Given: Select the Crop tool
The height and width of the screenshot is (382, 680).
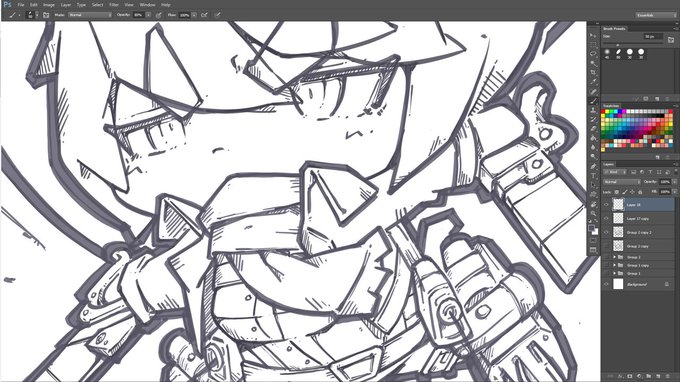Looking at the screenshot, I should click(x=593, y=72).
